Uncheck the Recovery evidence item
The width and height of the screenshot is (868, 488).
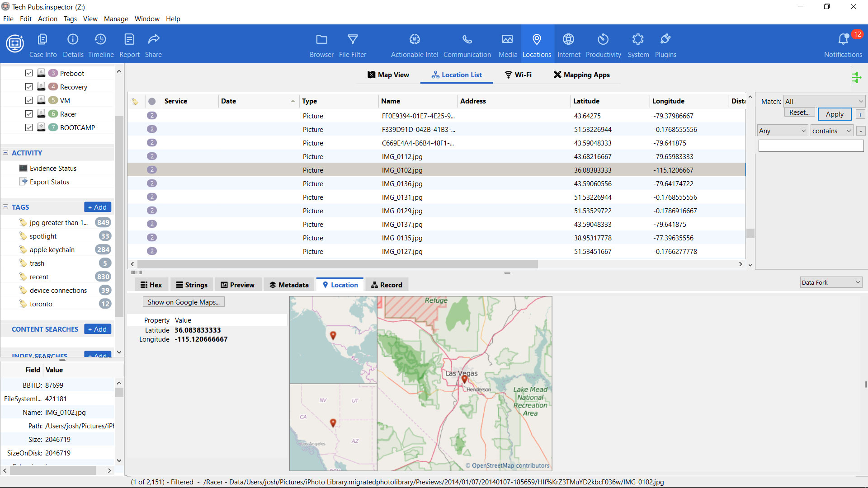29,87
